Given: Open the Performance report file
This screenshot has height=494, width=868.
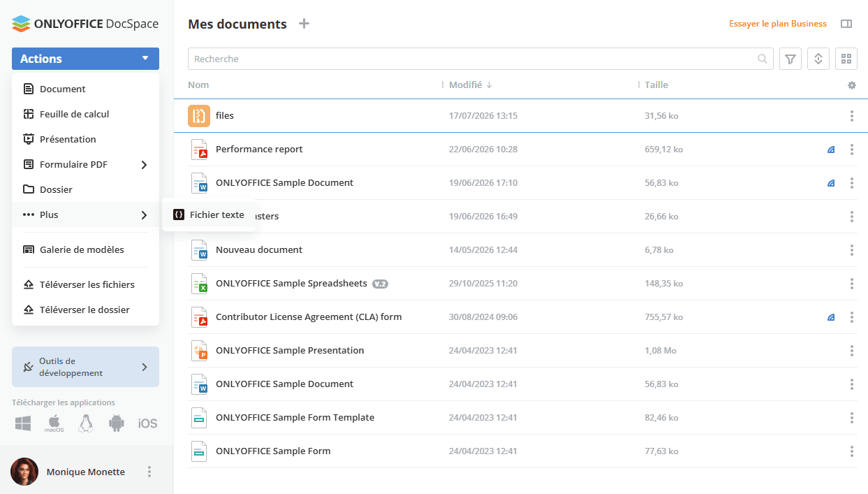Looking at the screenshot, I should 259,150.
